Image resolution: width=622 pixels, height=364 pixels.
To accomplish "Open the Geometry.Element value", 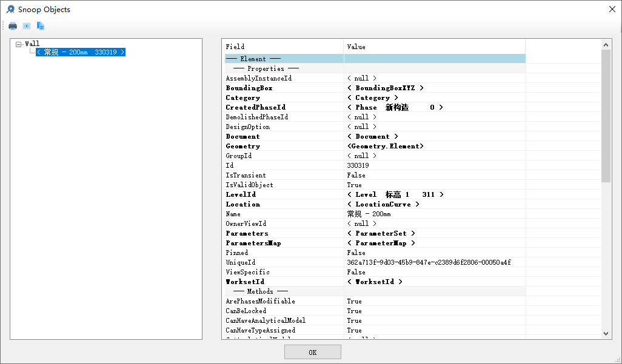I will click(x=385, y=147).
